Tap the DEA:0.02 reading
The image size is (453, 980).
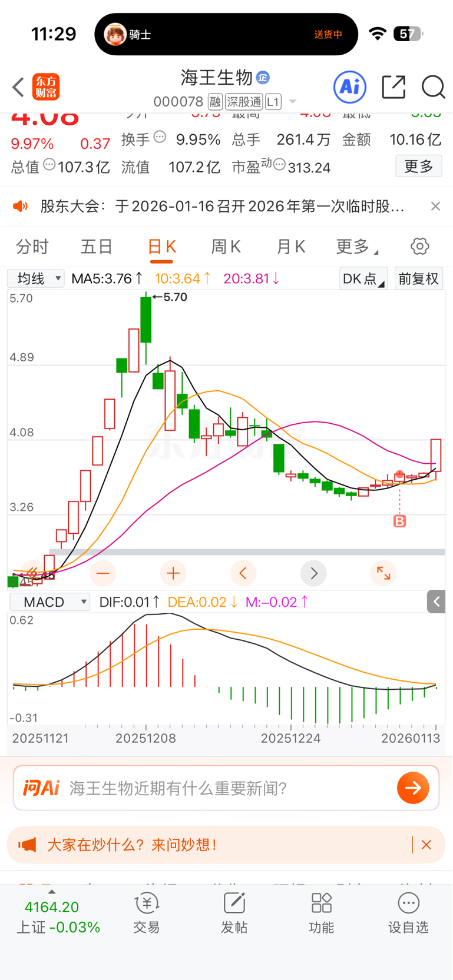tap(203, 602)
